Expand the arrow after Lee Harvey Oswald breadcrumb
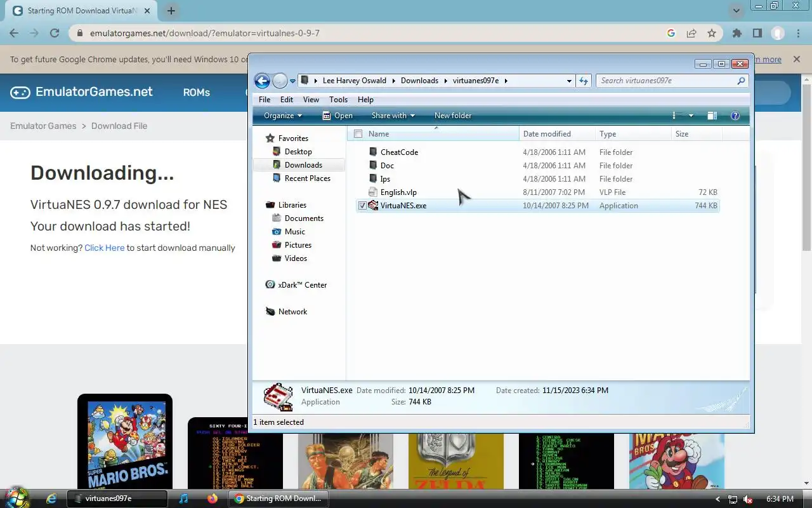 coord(393,81)
